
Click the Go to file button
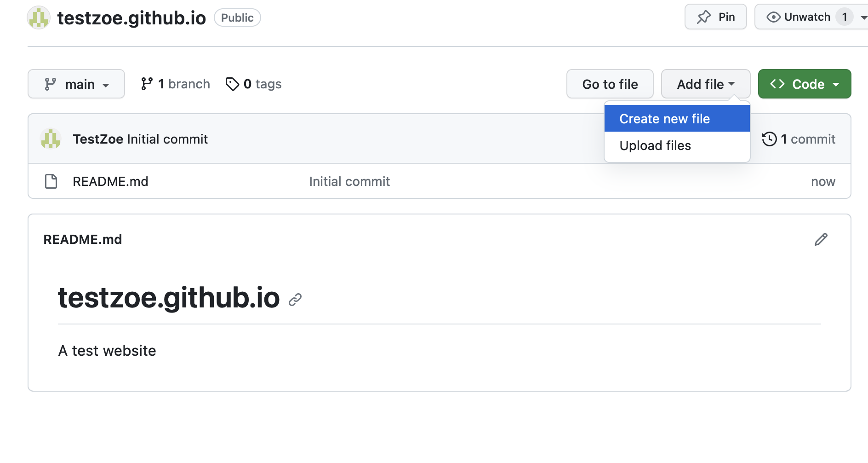[x=610, y=84]
